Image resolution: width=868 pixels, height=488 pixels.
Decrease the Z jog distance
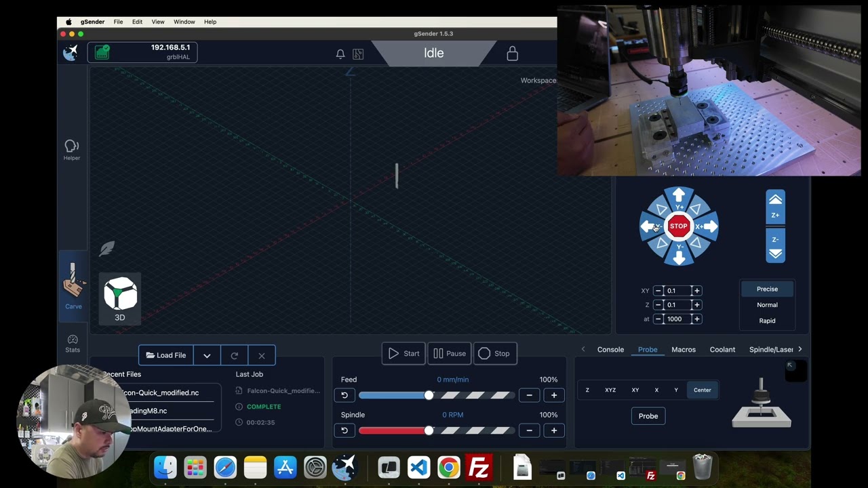[658, 305]
